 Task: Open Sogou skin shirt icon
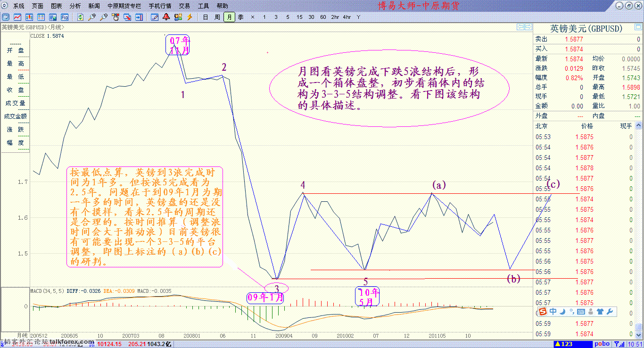(600, 312)
